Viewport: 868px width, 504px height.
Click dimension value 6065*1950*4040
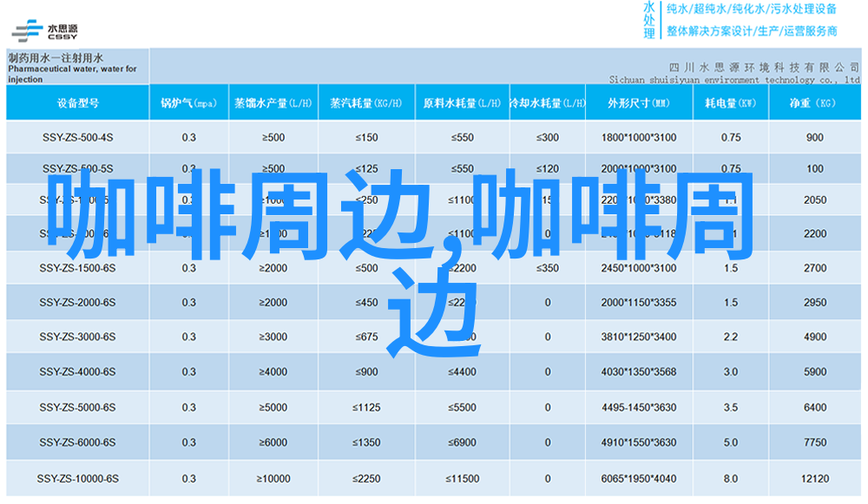pos(639,479)
